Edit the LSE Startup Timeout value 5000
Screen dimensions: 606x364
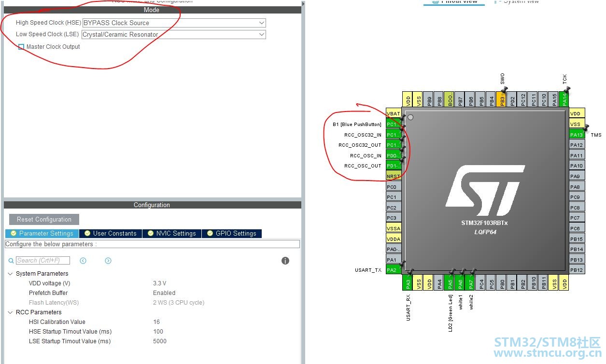160,341
